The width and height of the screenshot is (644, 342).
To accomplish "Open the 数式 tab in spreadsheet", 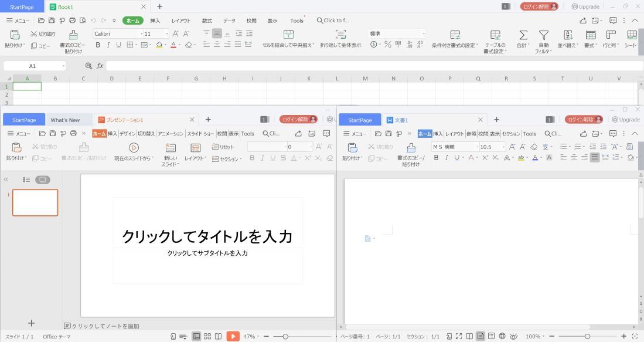I will click(207, 21).
